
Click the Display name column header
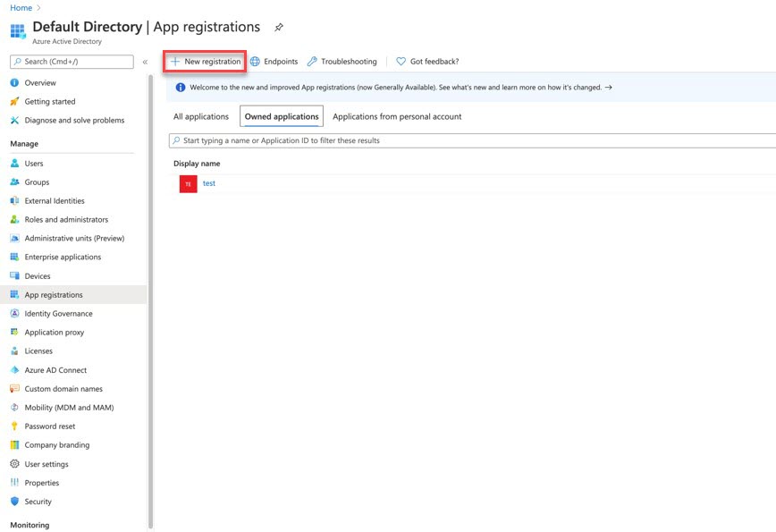click(197, 164)
